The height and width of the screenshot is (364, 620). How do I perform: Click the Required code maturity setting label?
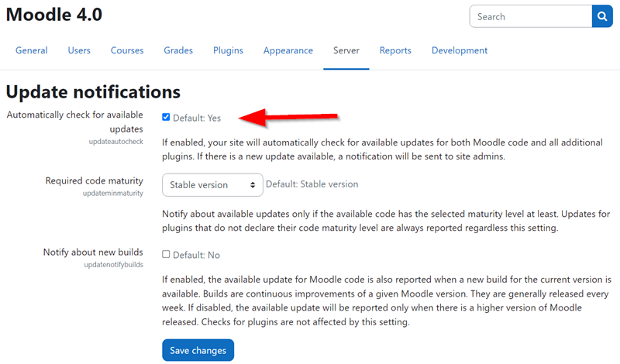click(94, 180)
